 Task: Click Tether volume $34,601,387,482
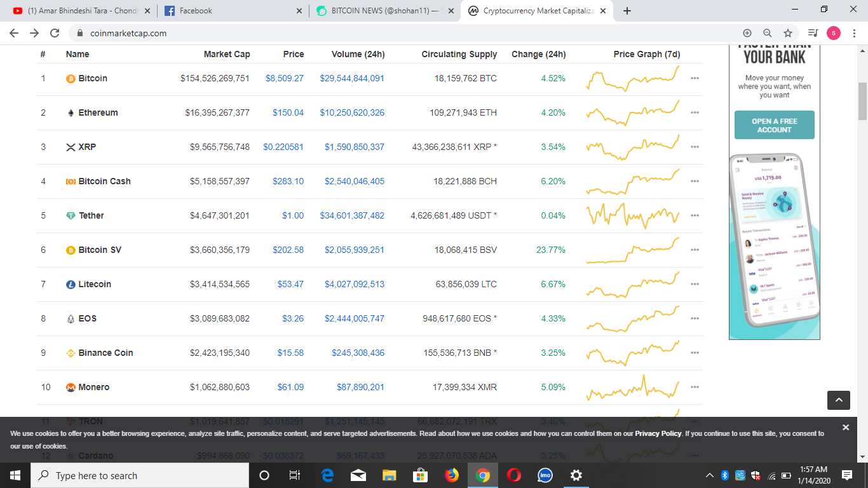[x=352, y=216]
